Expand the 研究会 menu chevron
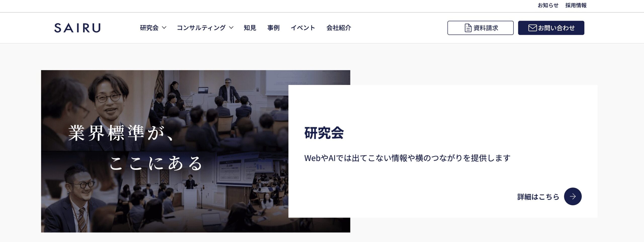644x242 pixels. (x=164, y=28)
